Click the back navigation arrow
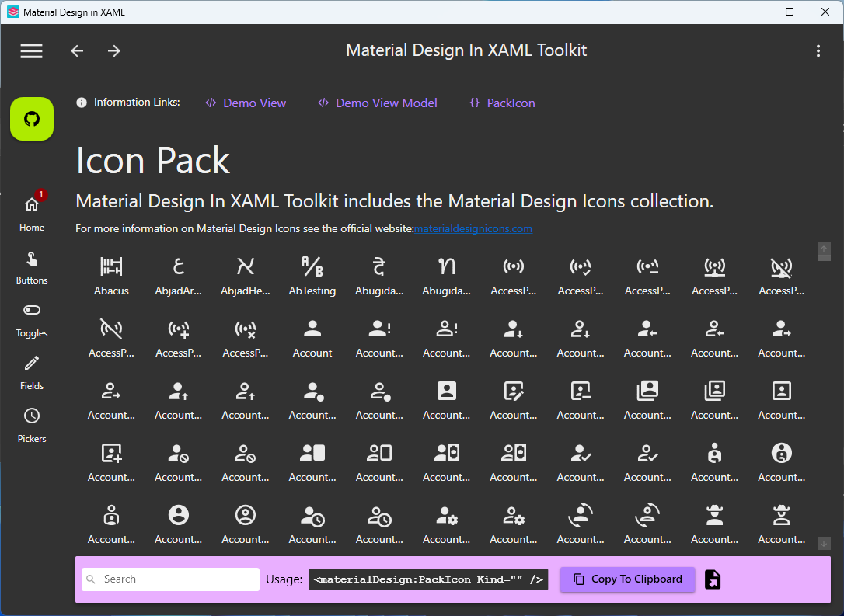Viewport: 844px width, 616px height. [76, 50]
